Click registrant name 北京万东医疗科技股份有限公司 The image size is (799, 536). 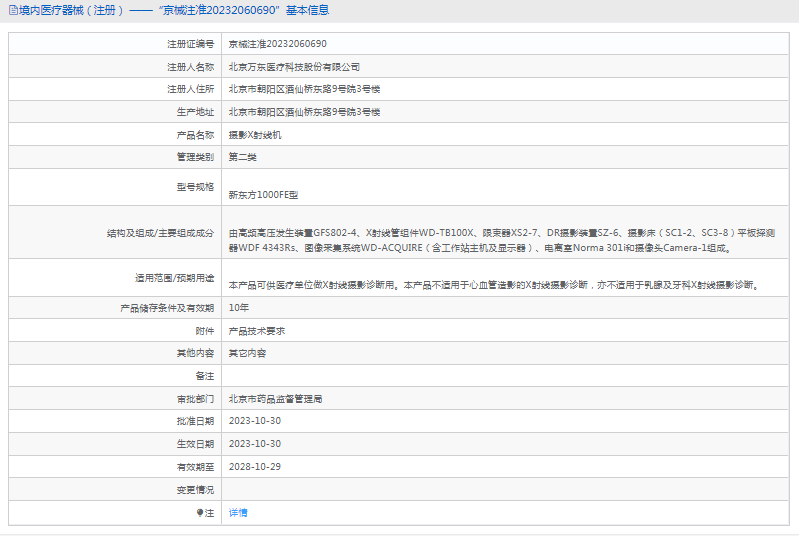(x=294, y=67)
